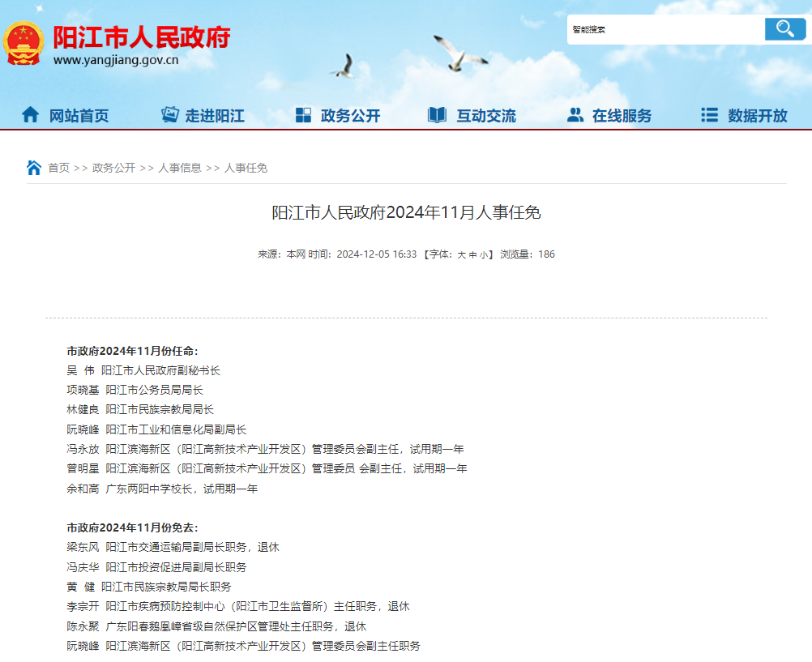Click the 浏览量：186 view count
The height and width of the screenshot is (662, 812).
528,254
